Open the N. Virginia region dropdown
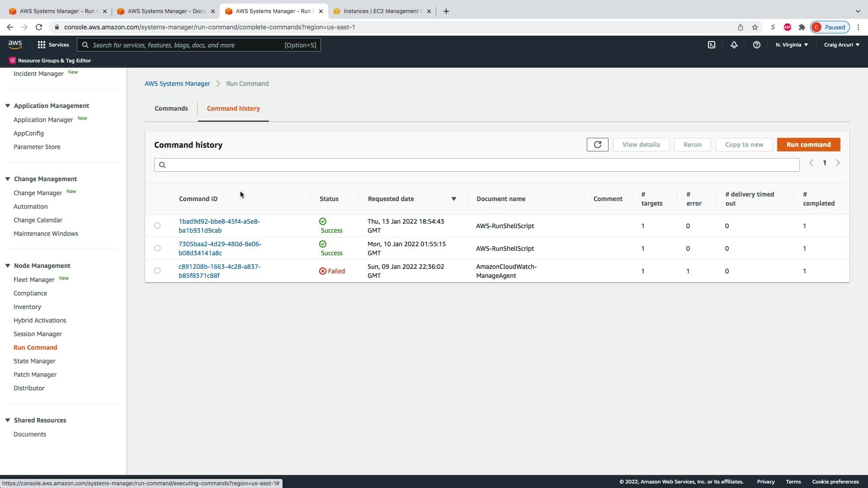This screenshot has width=868, height=488. 792,45
